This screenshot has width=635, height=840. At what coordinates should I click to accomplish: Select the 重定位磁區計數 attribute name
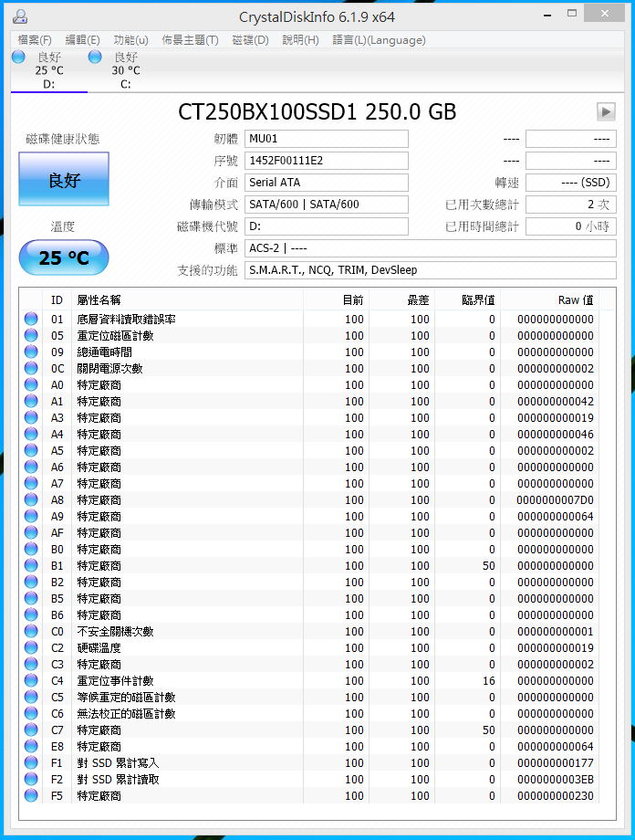[115, 336]
